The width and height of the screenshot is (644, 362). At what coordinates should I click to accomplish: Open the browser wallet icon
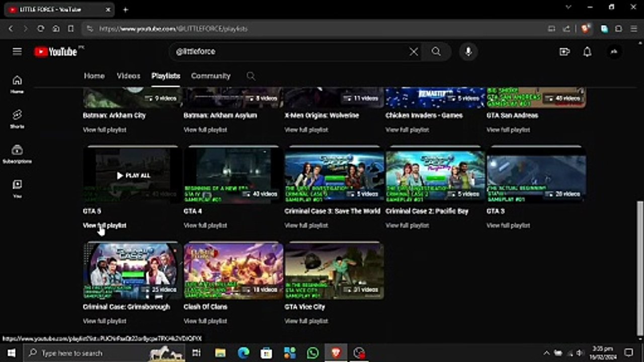click(x=618, y=29)
